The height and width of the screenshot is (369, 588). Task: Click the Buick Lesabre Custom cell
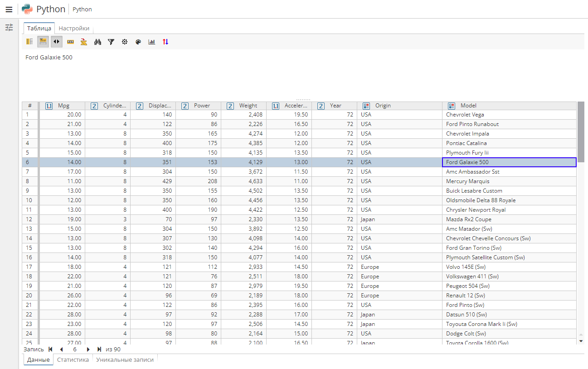tap(510, 191)
